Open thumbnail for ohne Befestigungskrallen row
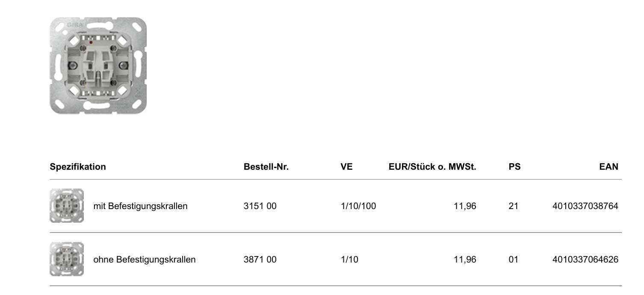Image resolution: width=644 pixels, height=295 pixels. (x=67, y=260)
